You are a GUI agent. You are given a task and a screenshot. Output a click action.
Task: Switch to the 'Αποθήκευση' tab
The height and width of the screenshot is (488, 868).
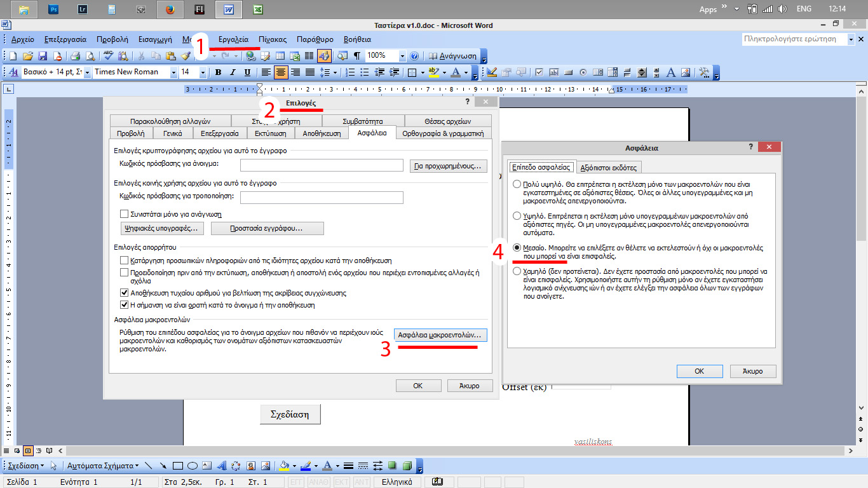[322, 133]
